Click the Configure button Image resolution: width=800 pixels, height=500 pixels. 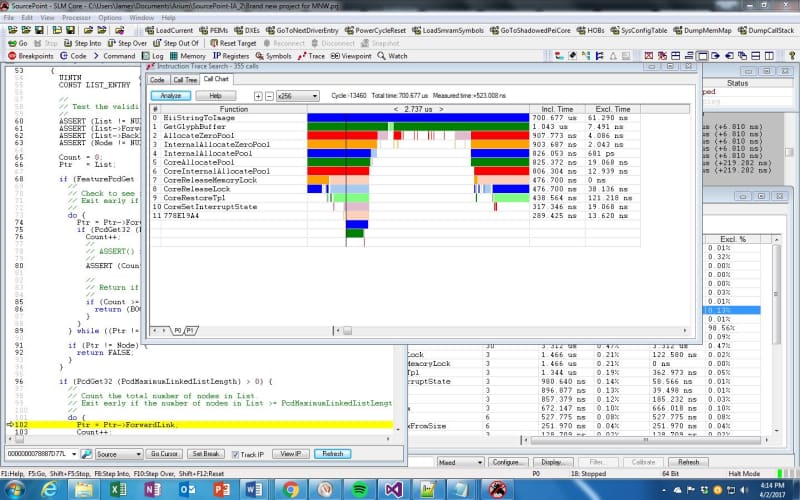tap(506, 462)
